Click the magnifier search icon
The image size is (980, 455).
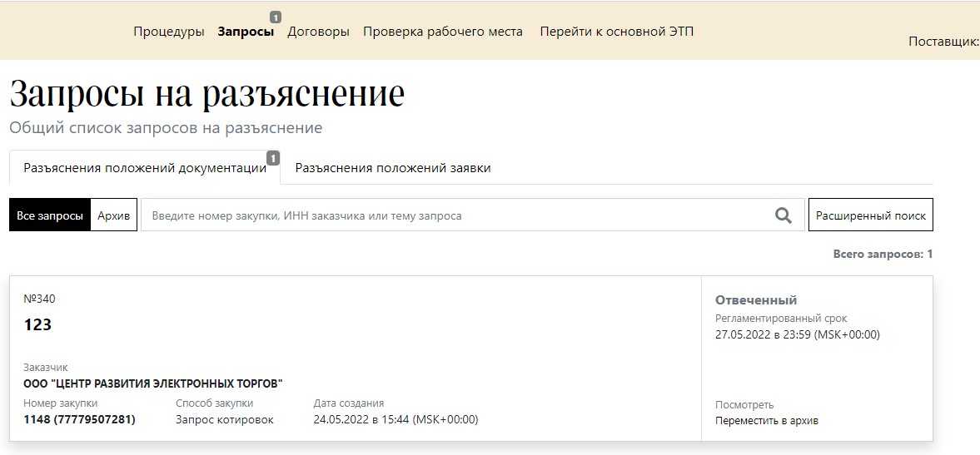(783, 215)
